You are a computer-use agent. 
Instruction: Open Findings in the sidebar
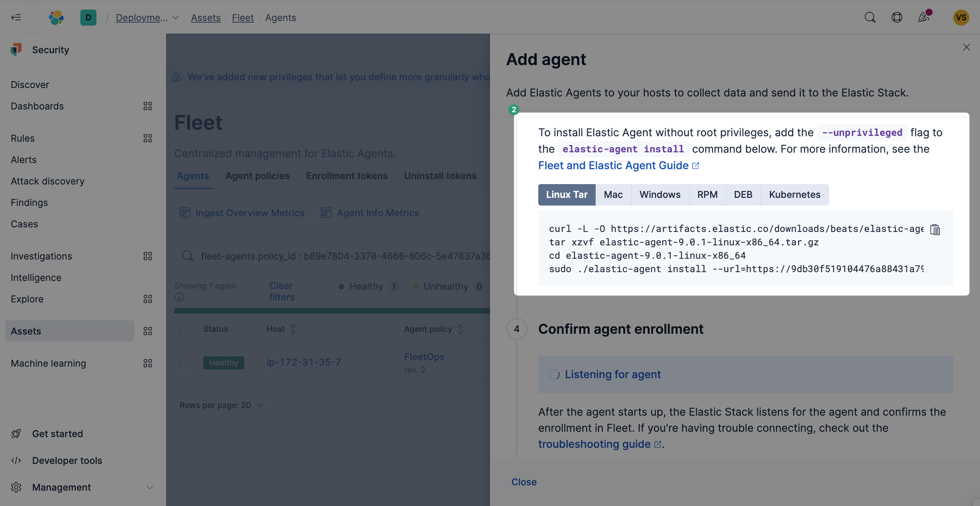29,202
